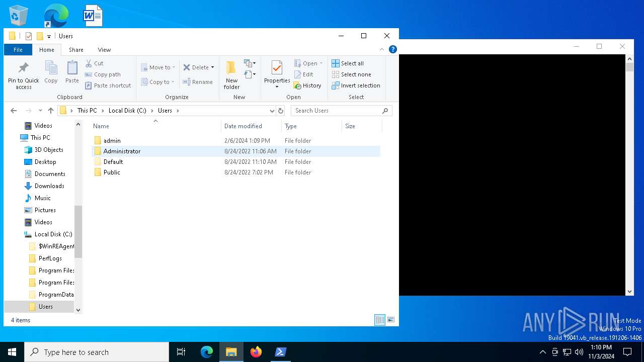This screenshot has height=362, width=644.
Task: Switch to Large icons view layout
Action: tap(391, 320)
